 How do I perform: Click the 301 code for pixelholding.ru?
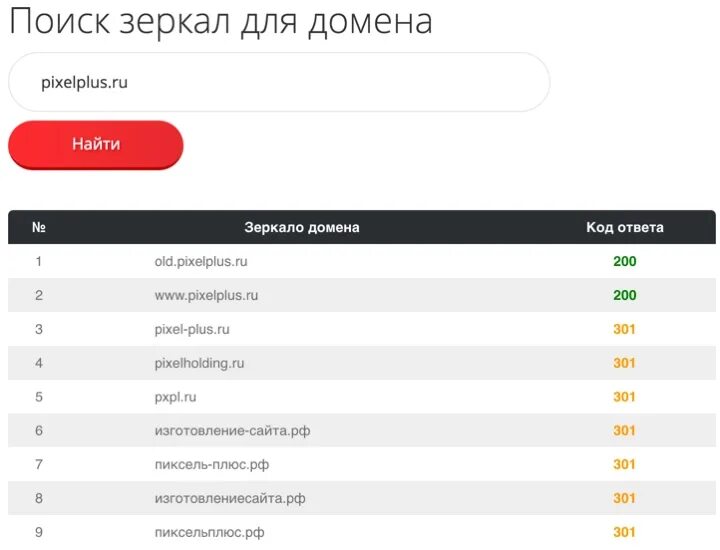(x=624, y=363)
